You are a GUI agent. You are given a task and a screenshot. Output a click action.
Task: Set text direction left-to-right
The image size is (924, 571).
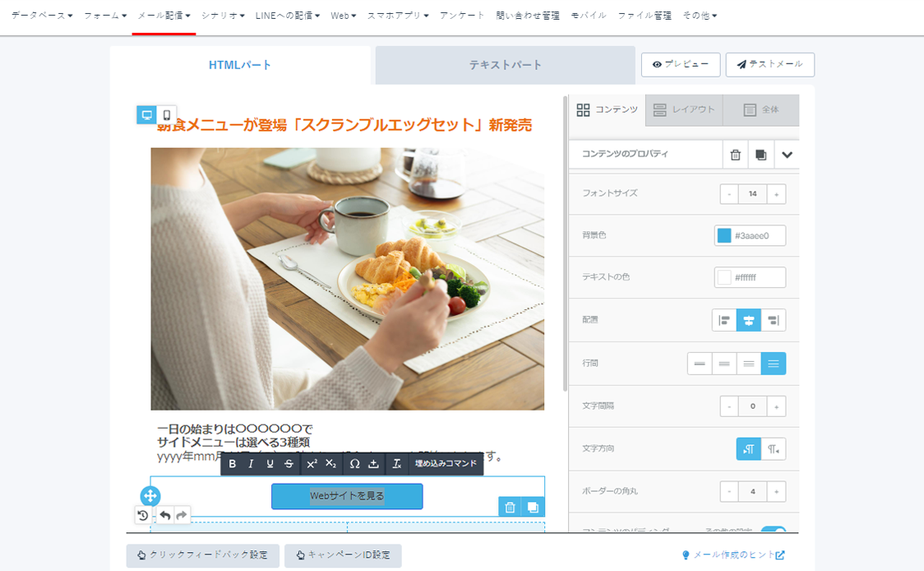[x=749, y=449]
